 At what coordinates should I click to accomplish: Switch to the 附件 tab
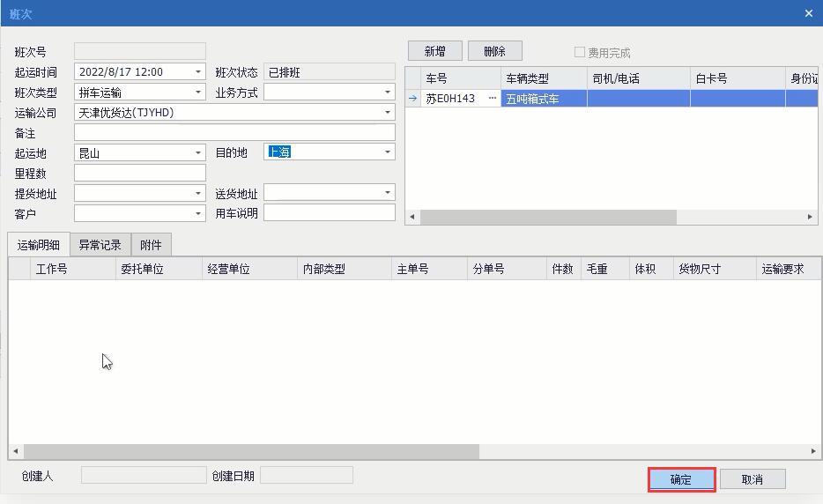pos(151,245)
